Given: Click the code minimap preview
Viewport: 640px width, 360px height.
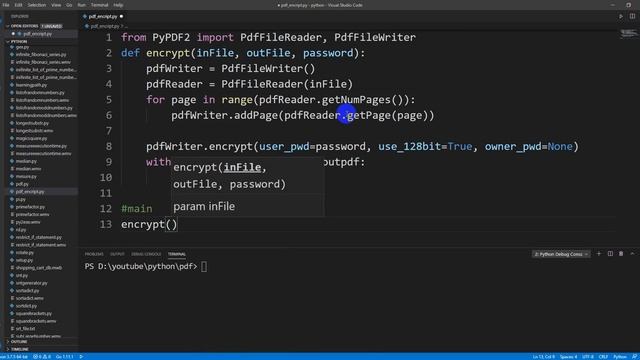Looking at the screenshot, I should pos(629,34).
